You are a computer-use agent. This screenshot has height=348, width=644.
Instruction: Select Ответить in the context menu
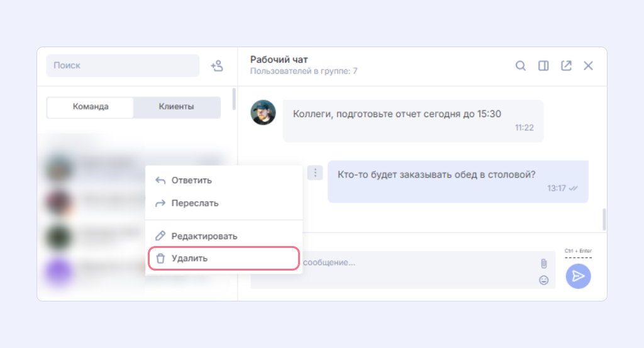point(191,181)
